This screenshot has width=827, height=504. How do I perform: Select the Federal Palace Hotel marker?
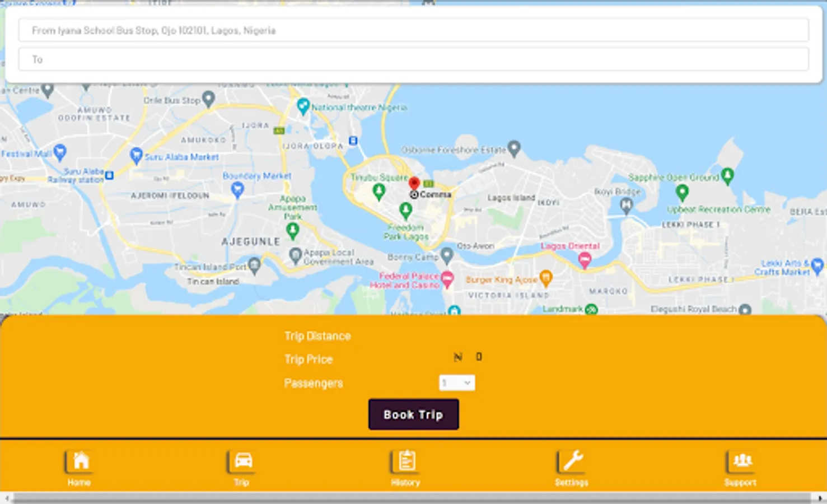(x=447, y=278)
